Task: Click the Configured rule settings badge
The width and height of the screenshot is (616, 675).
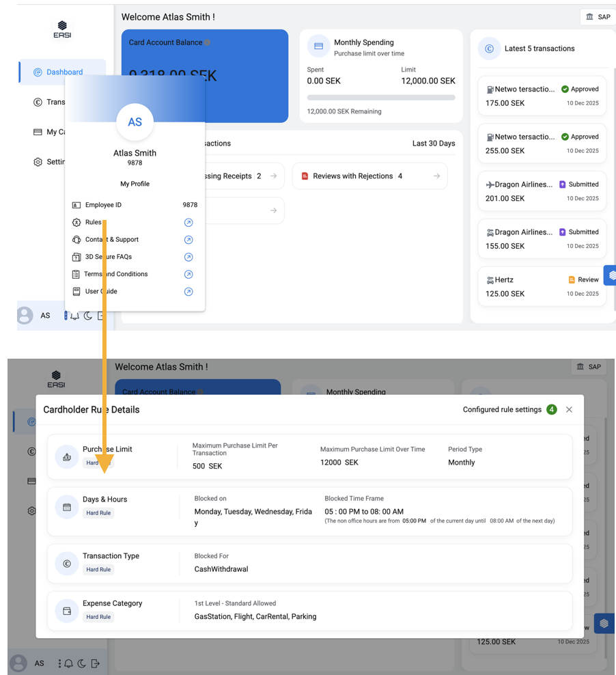Action: pos(551,410)
